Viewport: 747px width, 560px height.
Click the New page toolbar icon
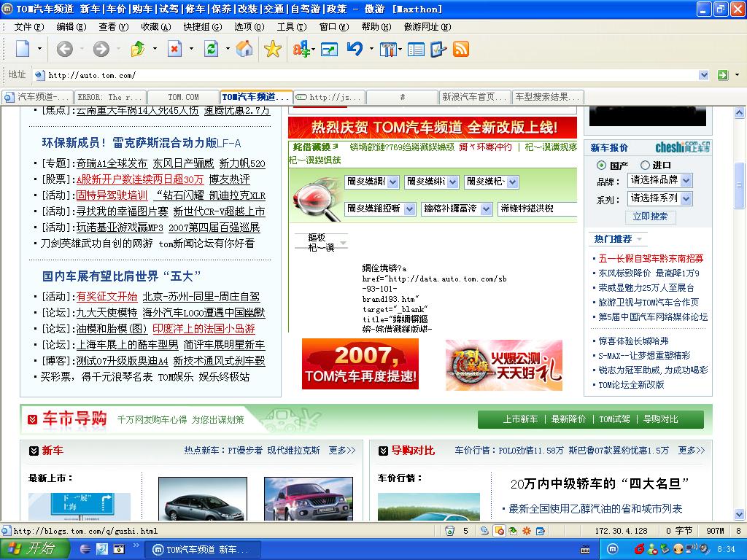(23, 49)
